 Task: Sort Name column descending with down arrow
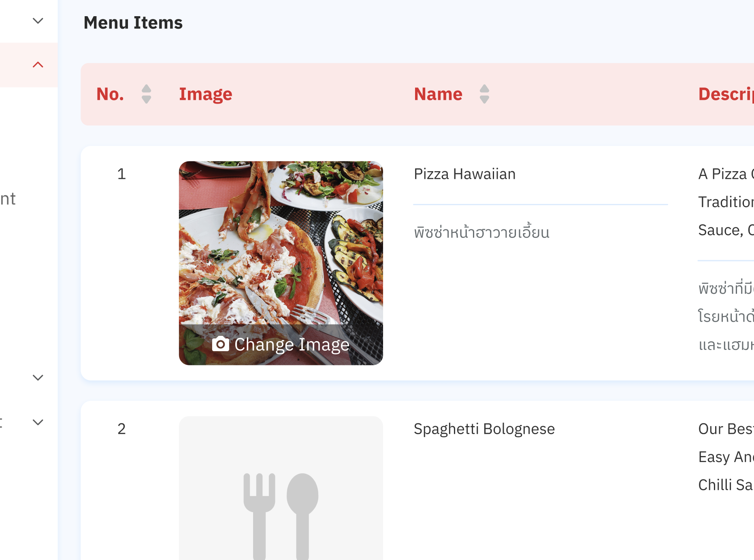[484, 100]
